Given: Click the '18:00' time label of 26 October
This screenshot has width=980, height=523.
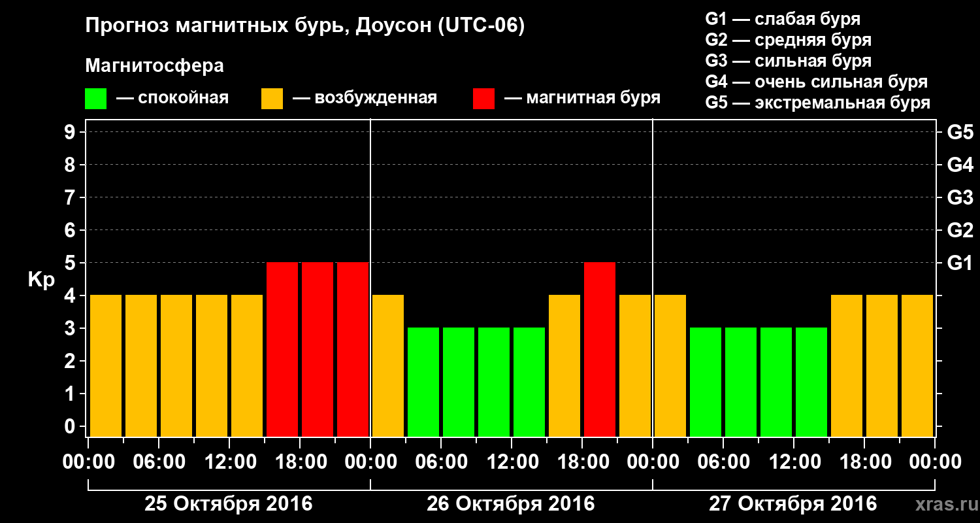Looking at the screenshot, I should click(582, 462).
